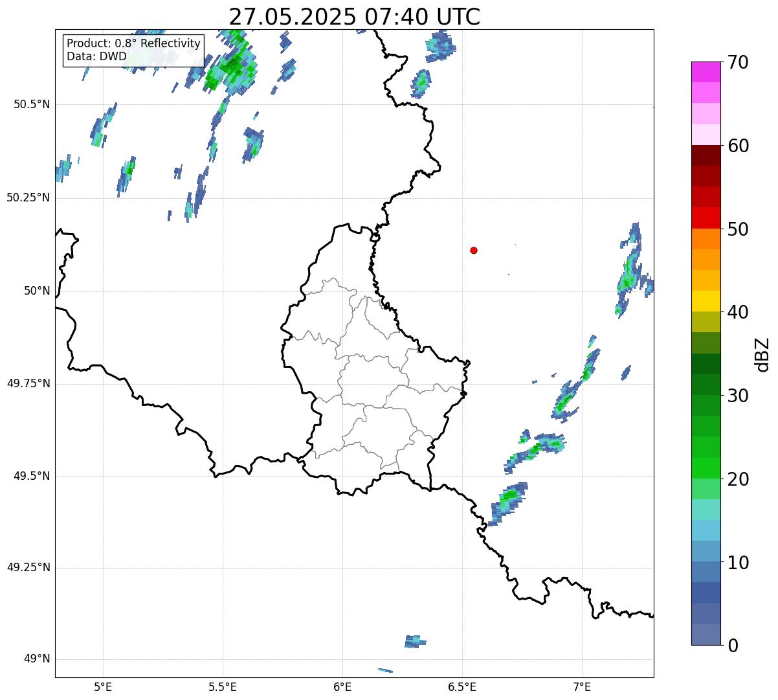Click the 5°E longitude label
Viewport: 778px width, 700px height.
103,687
